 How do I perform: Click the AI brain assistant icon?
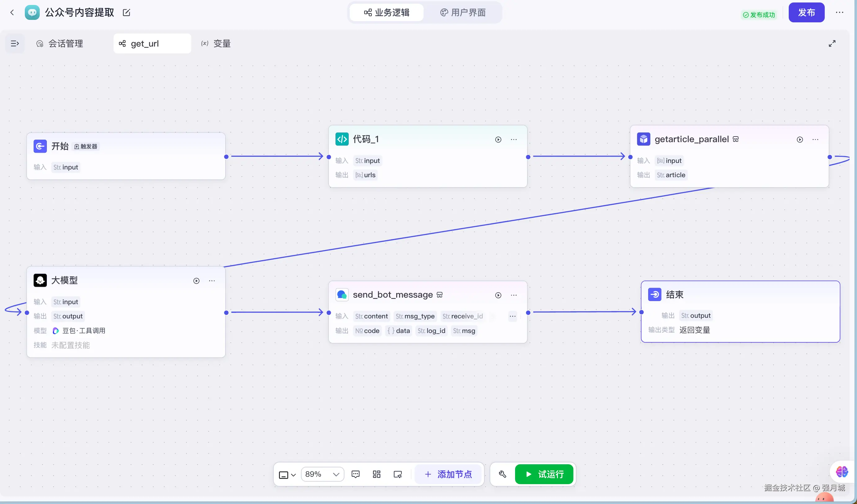click(842, 472)
